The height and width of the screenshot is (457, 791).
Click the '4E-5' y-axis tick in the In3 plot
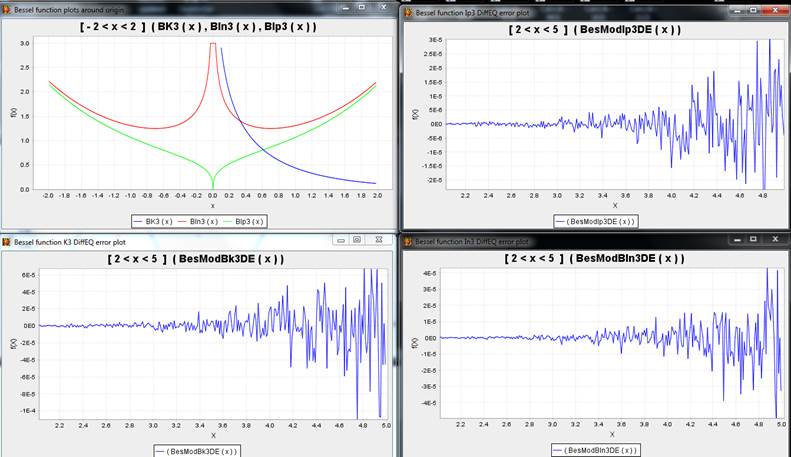coord(430,273)
